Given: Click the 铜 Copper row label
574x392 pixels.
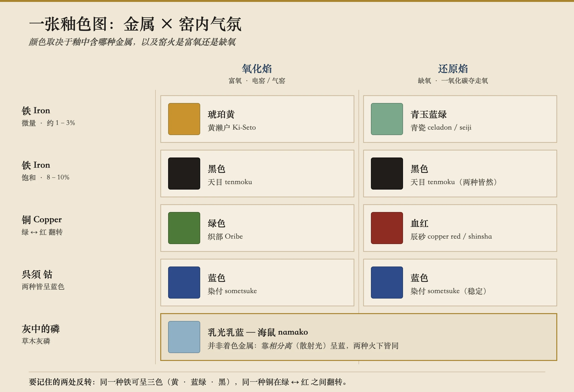Looking at the screenshot, I should point(41,219).
